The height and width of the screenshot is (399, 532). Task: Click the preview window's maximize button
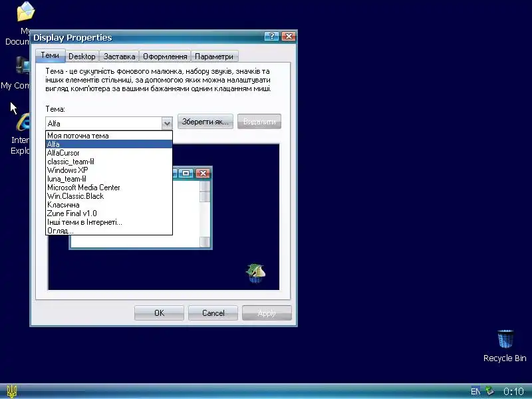(186, 174)
